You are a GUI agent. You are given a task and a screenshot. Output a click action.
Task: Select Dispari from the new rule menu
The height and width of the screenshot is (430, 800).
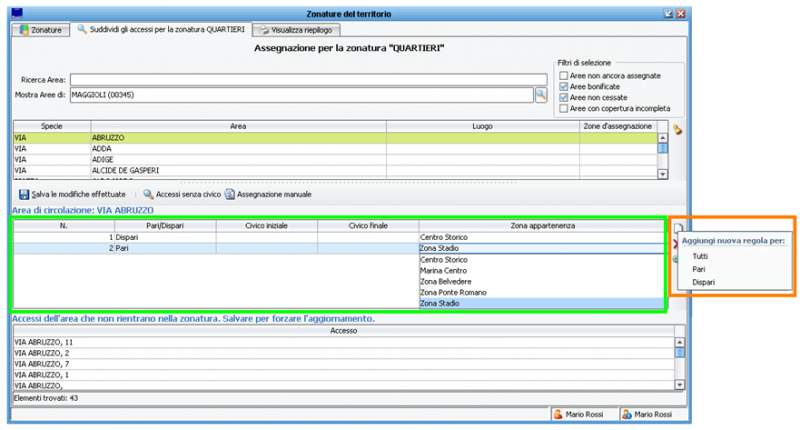click(x=704, y=282)
